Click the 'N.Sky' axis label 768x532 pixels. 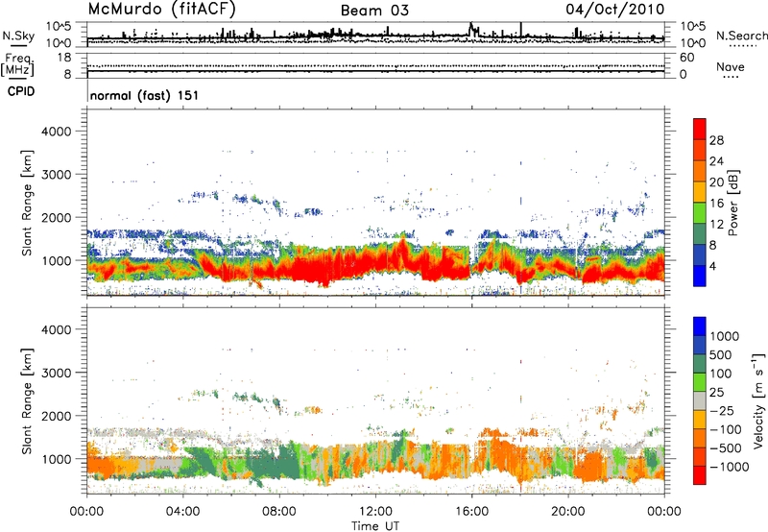18,36
